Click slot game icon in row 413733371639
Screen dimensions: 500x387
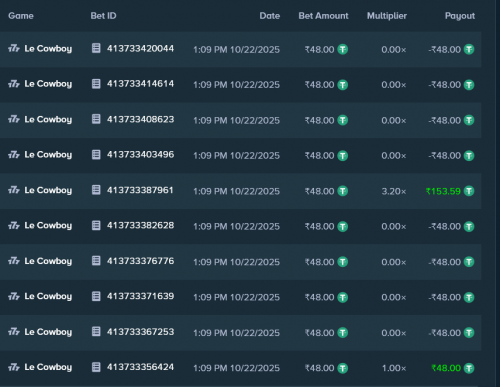(x=14, y=296)
